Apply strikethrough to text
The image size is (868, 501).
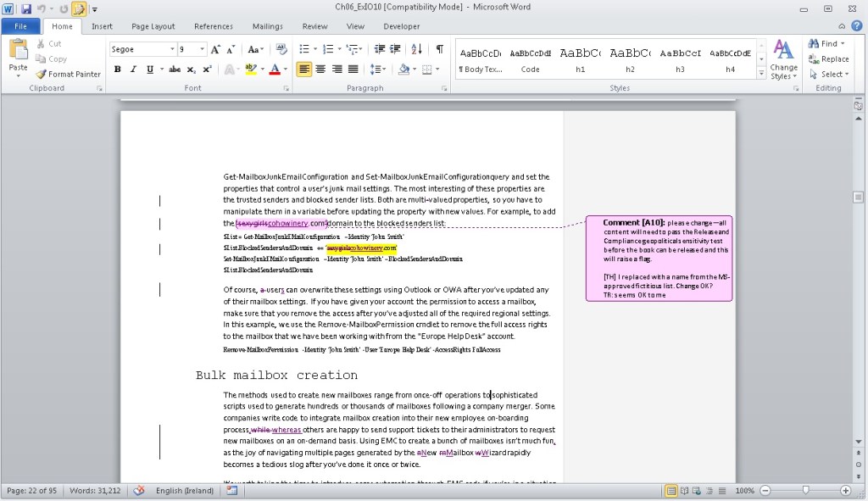[x=175, y=70]
